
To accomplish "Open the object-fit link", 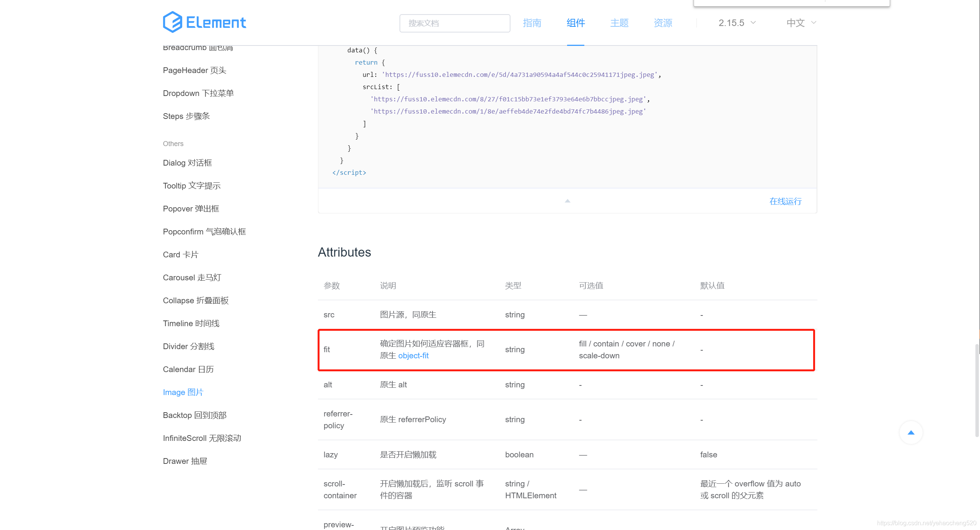I will [413, 356].
